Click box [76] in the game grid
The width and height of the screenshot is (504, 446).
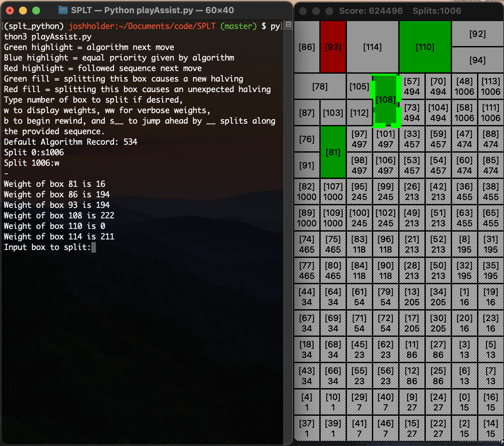coord(307,139)
